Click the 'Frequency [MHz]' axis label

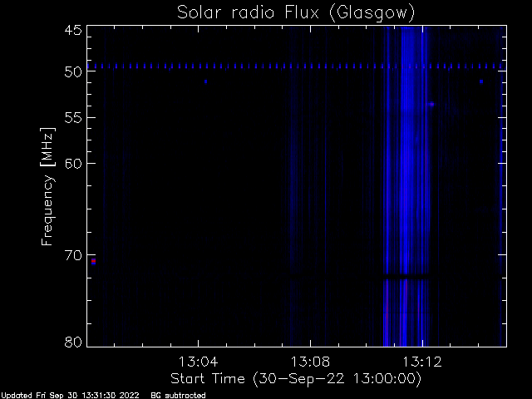coord(47,186)
